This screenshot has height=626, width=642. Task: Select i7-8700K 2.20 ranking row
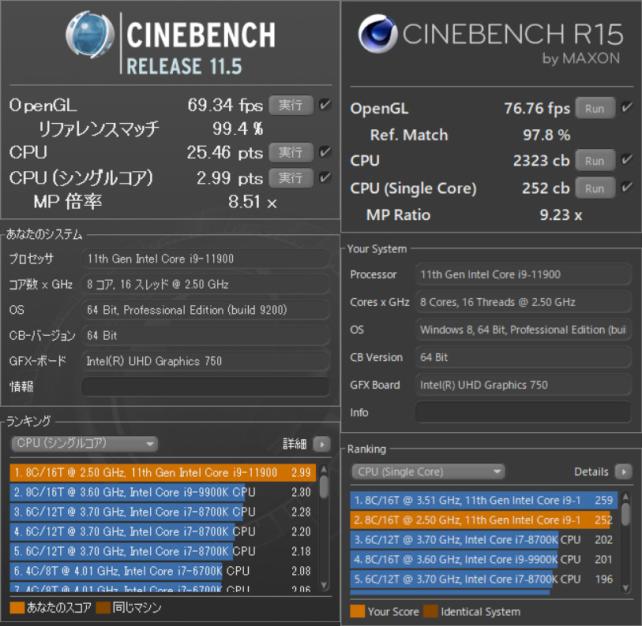pyautogui.click(x=163, y=531)
